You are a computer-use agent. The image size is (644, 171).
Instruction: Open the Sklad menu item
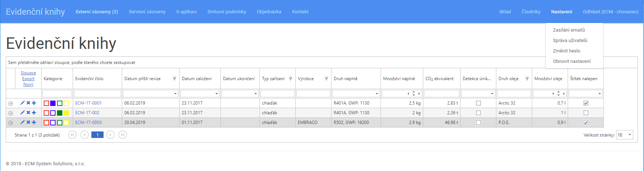tap(505, 11)
